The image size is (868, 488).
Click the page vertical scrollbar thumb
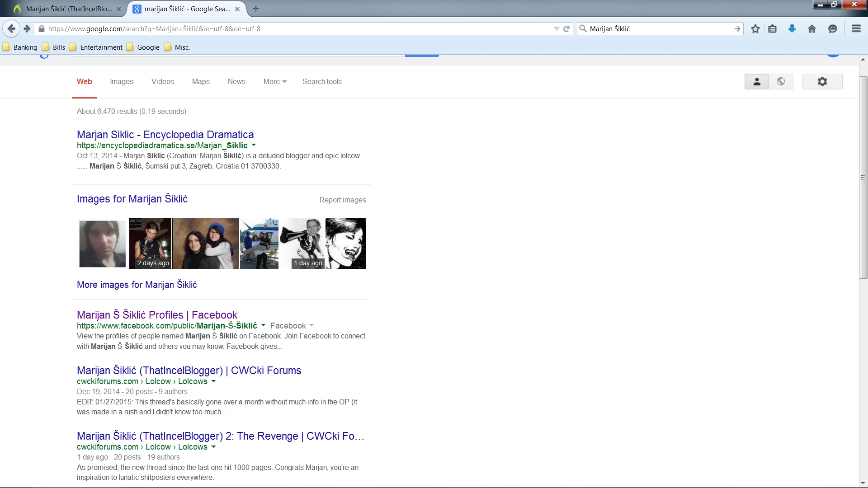(863, 178)
